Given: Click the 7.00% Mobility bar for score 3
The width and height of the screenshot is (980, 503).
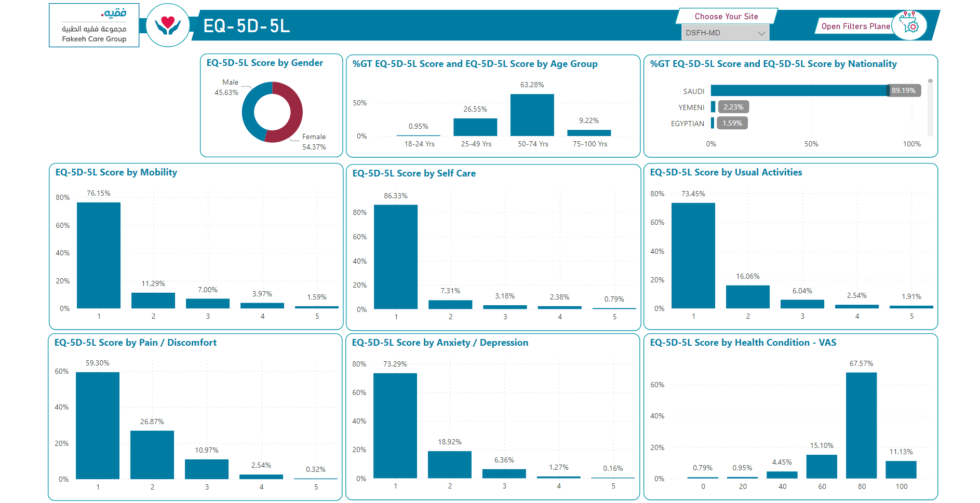Looking at the screenshot, I should pyautogui.click(x=208, y=304).
